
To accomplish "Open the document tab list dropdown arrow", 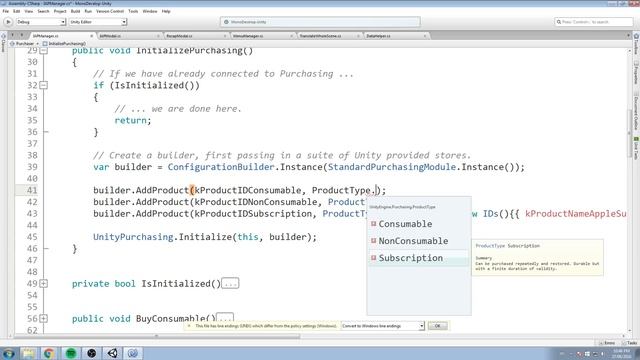I will (628, 36).
